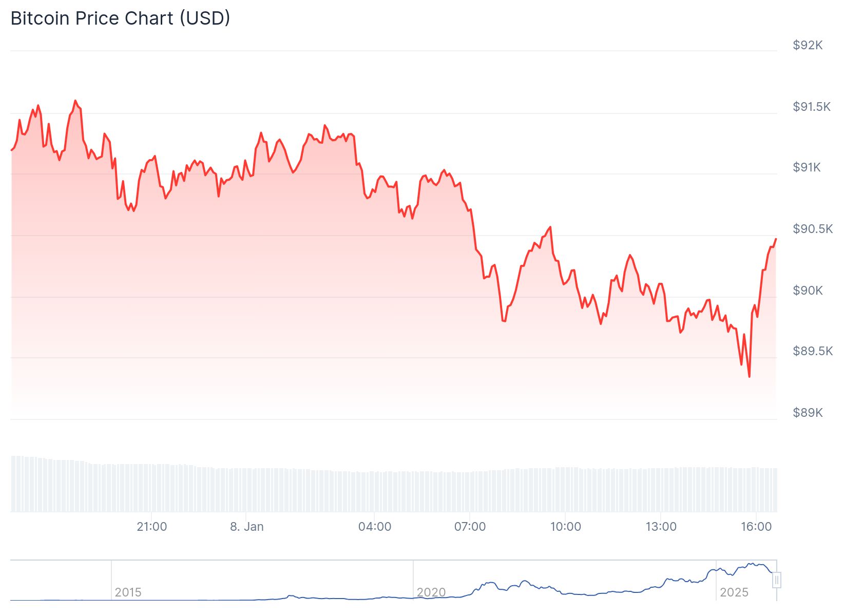The image size is (844, 616).
Task: Select the 10:00 time axis label
Action: [x=565, y=527]
